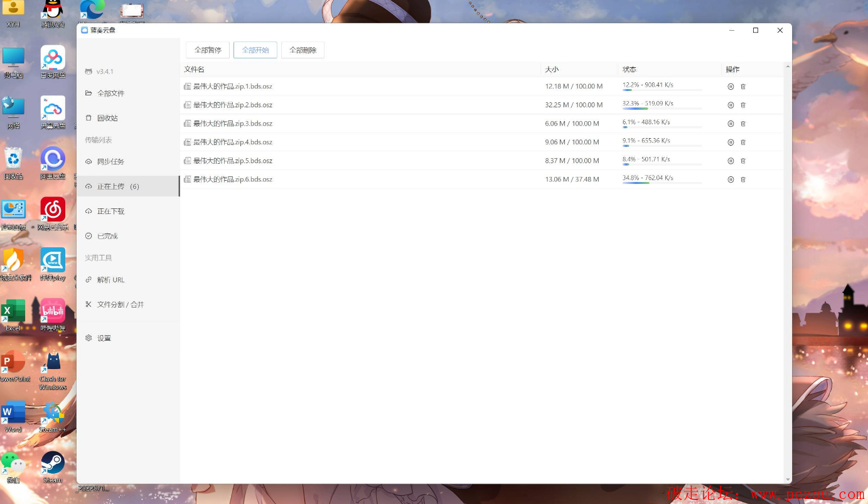Pause upload of 最伟大的作品.zip.1.bds.osz
The height and width of the screenshot is (504, 868).
coord(731,87)
